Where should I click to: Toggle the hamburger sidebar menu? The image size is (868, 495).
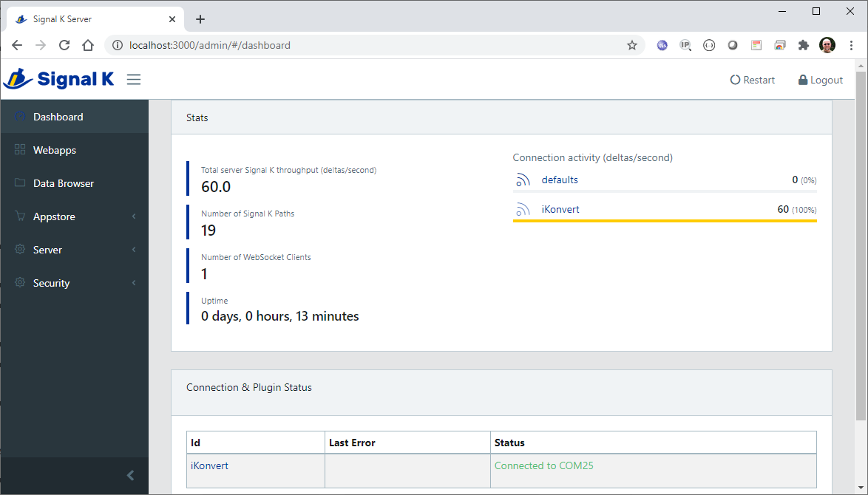point(134,79)
